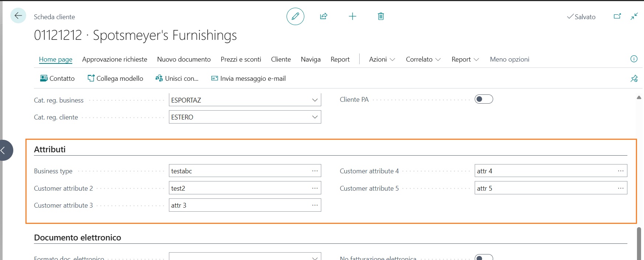The width and height of the screenshot is (644, 260).
Task: Collapse the Attributi section heading
Action: coord(50,149)
